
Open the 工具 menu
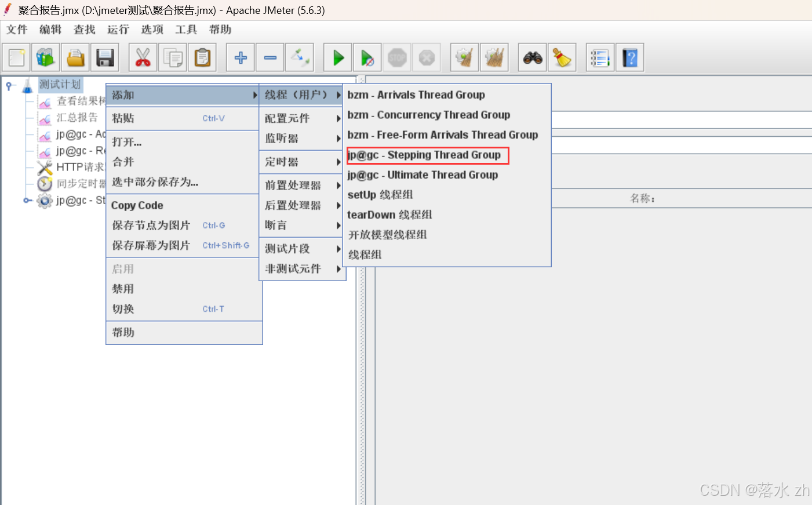point(186,30)
